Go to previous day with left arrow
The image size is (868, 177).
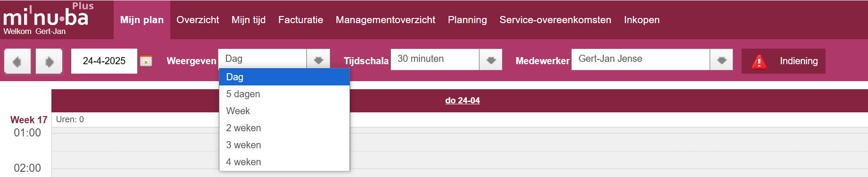(17, 61)
